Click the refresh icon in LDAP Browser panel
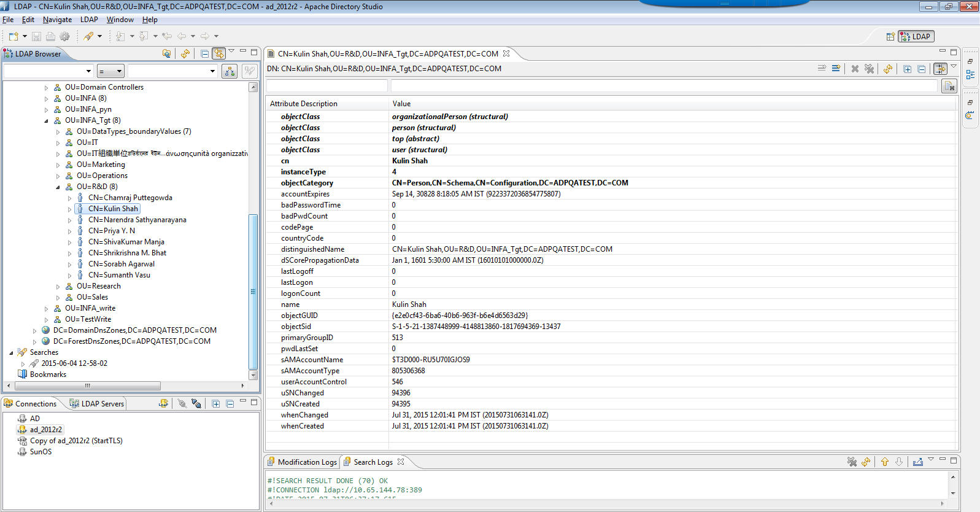 tap(185, 53)
